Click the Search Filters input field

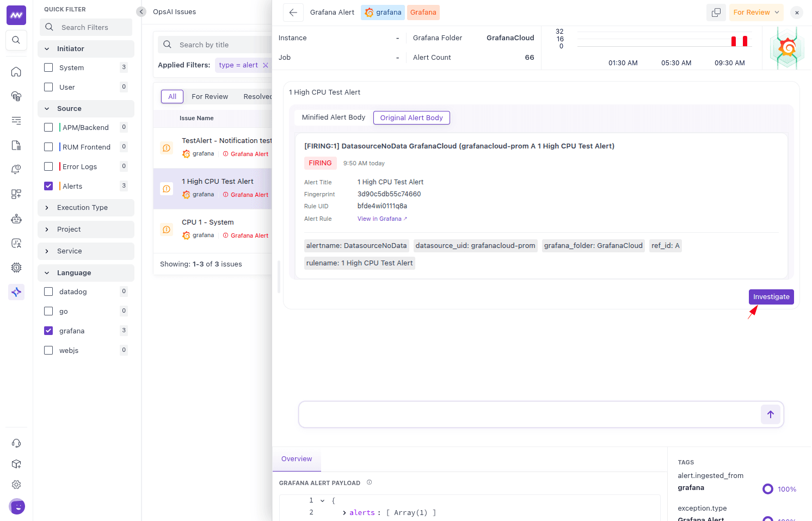[x=93, y=27]
